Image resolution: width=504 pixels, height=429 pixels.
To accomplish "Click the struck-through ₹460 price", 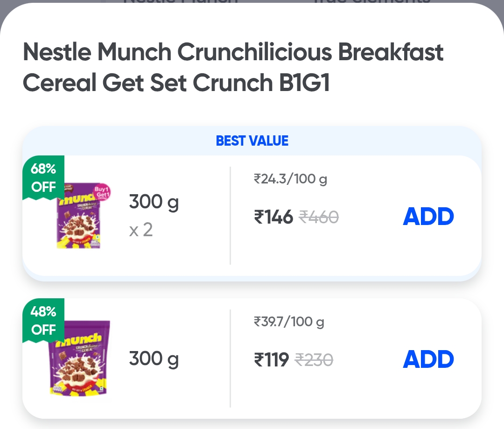I will [x=319, y=217].
